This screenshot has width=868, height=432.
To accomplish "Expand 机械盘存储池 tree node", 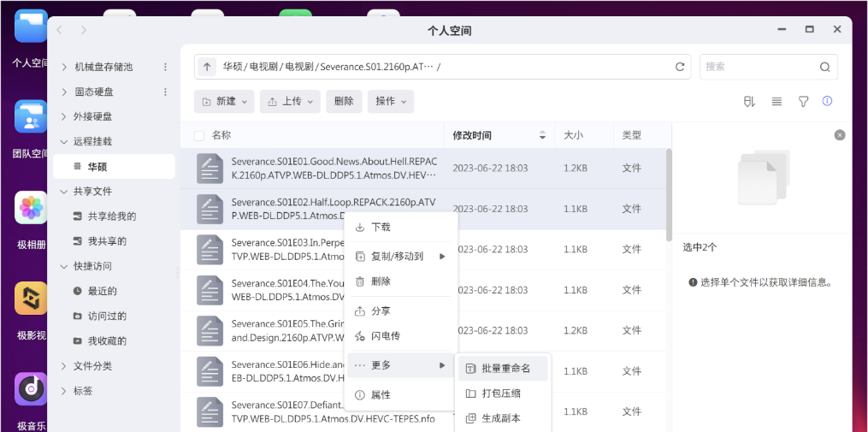I will pyautogui.click(x=63, y=67).
